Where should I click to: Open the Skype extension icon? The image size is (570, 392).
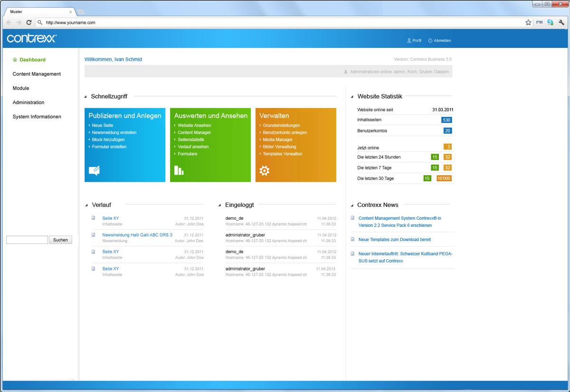click(550, 22)
